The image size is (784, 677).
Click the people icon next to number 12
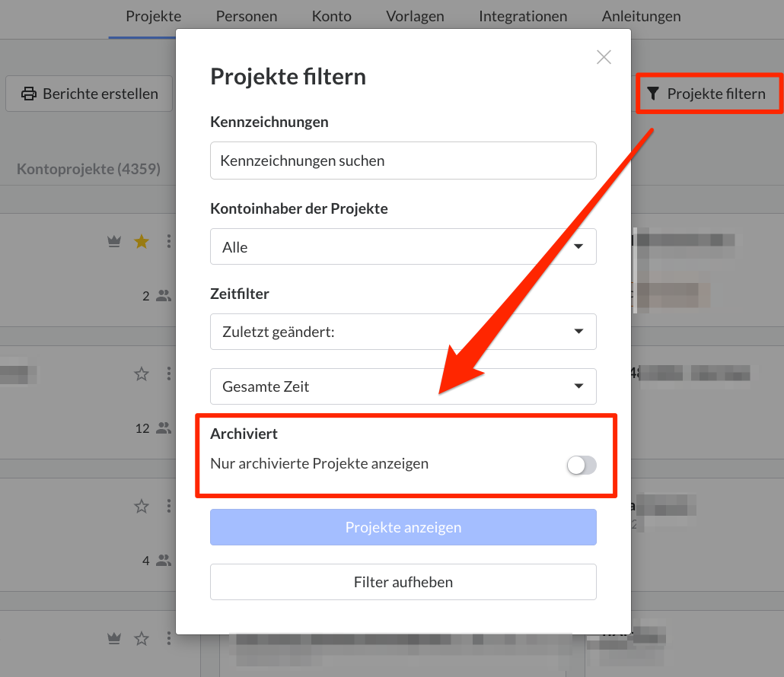click(x=164, y=428)
